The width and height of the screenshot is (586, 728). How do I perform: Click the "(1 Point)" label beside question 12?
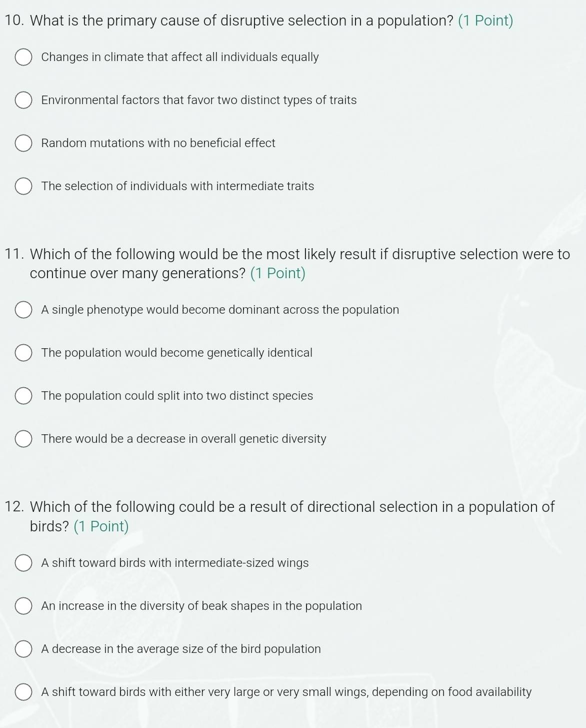[101, 526]
